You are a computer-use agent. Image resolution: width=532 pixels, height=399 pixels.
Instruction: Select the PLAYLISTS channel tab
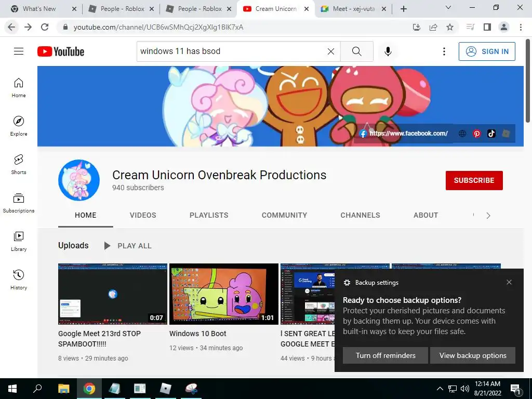(209, 215)
